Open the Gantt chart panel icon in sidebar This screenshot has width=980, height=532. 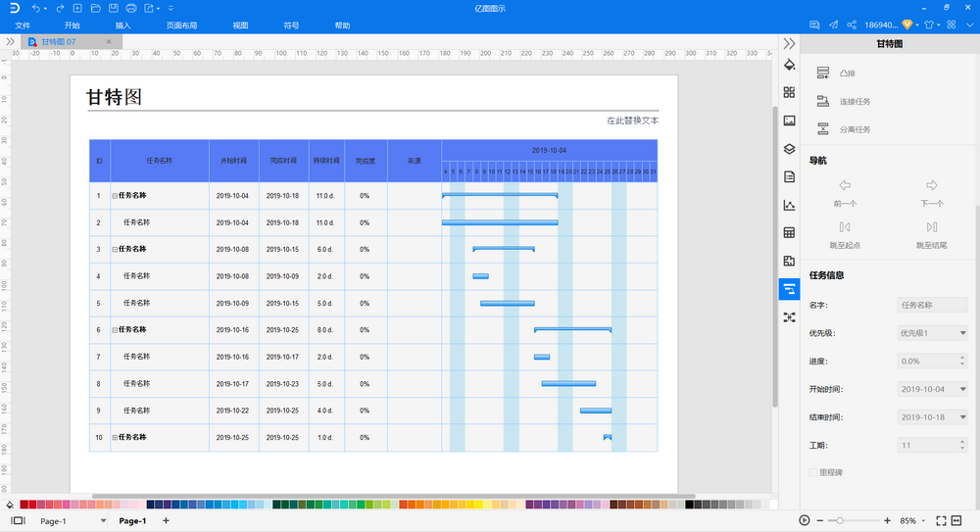pyautogui.click(x=789, y=289)
